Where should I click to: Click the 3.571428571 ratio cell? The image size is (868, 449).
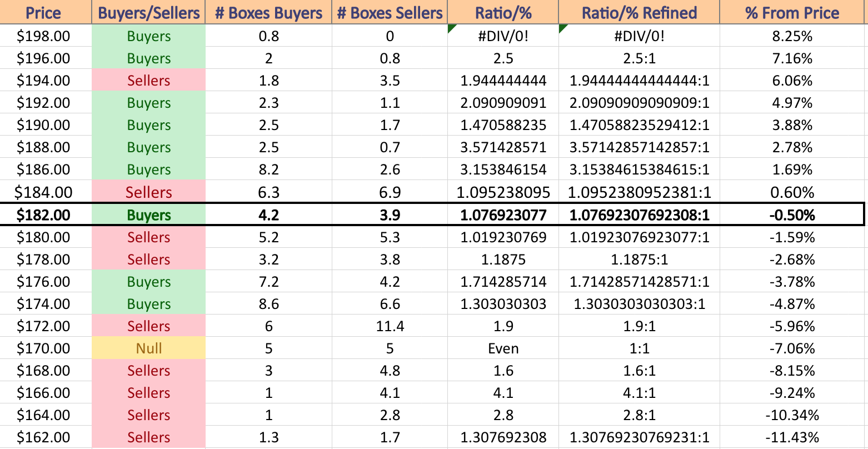point(503,147)
